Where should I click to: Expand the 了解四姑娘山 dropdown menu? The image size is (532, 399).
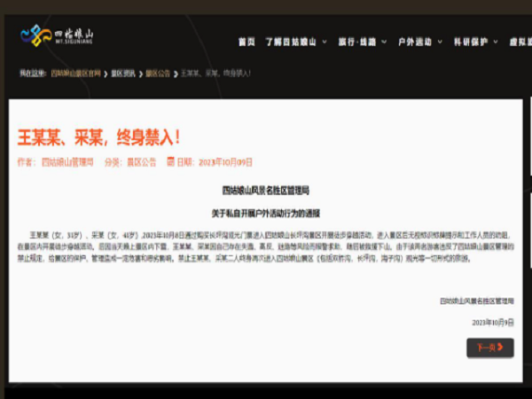(x=295, y=42)
